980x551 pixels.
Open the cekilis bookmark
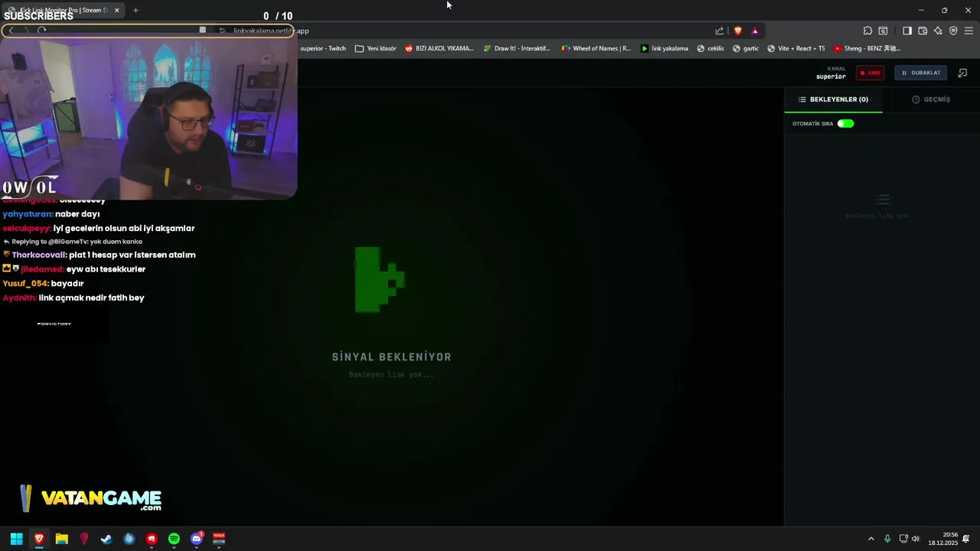(710, 48)
